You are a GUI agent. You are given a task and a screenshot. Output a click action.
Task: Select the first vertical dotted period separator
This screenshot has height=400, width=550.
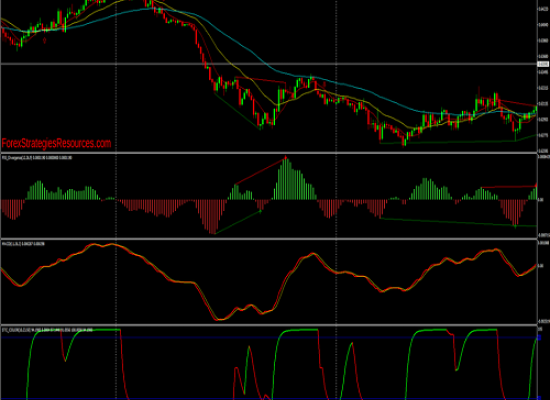click(x=116, y=200)
